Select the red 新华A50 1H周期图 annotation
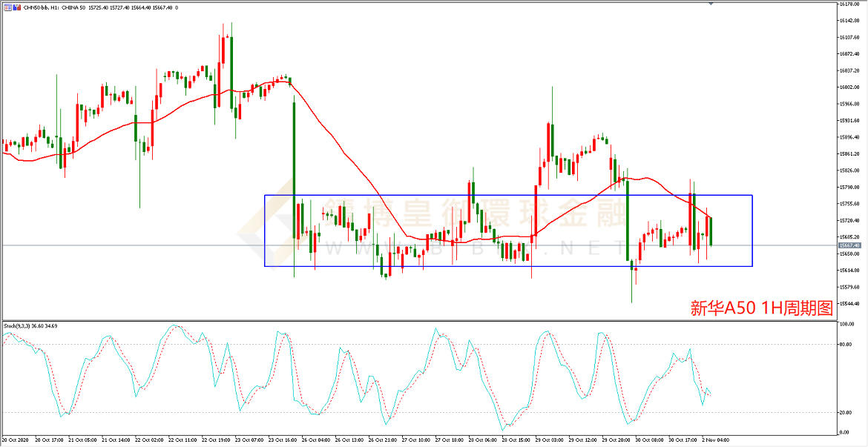Image resolution: width=868 pixels, height=447 pixels. pyautogui.click(x=761, y=307)
